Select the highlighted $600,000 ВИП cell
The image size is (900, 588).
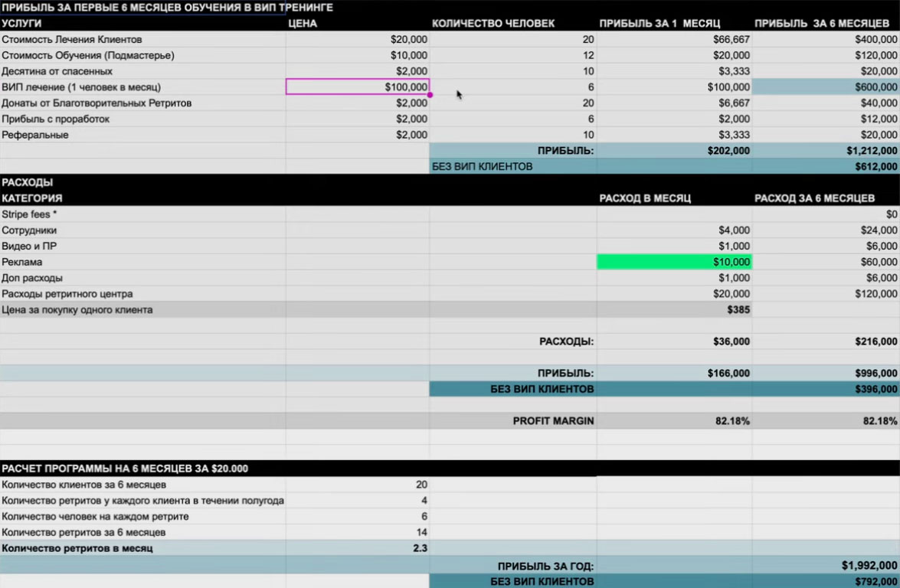pos(826,87)
